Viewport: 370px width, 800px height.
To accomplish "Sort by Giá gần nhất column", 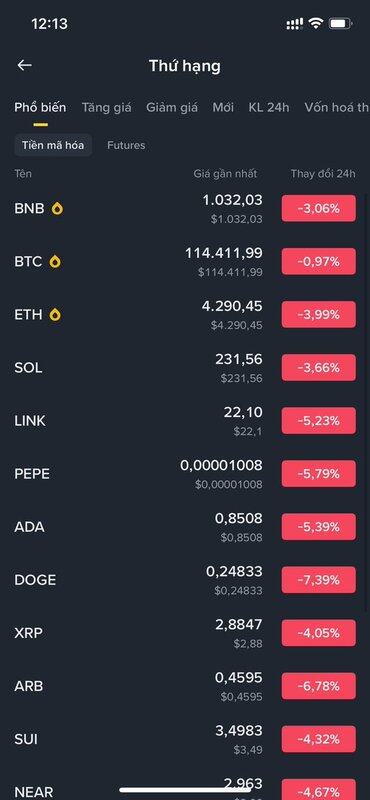I will pos(225,174).
